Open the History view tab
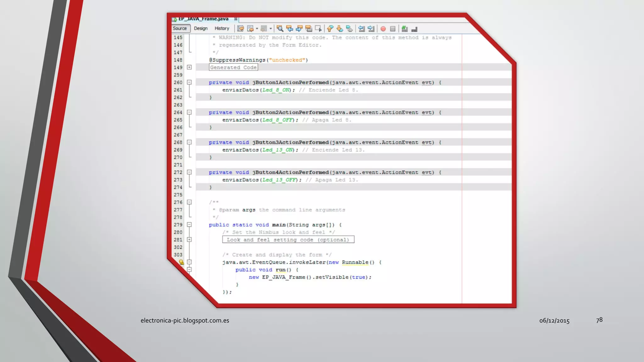This screenshot has height=362, width=644. click(x=222, y=28)
